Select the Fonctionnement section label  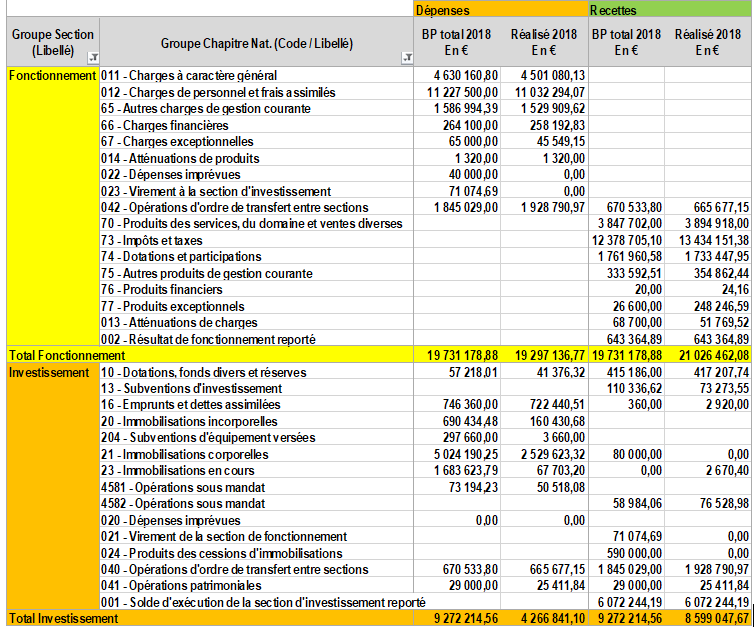tap(52, 76)
